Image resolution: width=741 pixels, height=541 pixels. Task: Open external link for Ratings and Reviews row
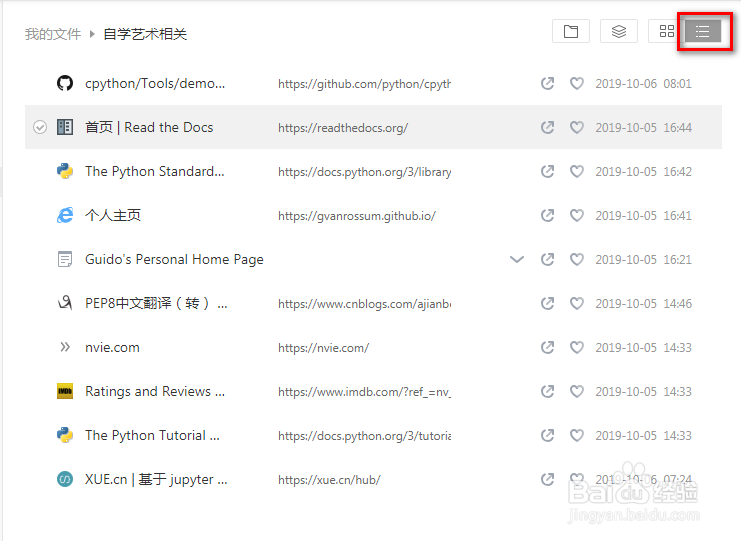(x=547, y=391)
